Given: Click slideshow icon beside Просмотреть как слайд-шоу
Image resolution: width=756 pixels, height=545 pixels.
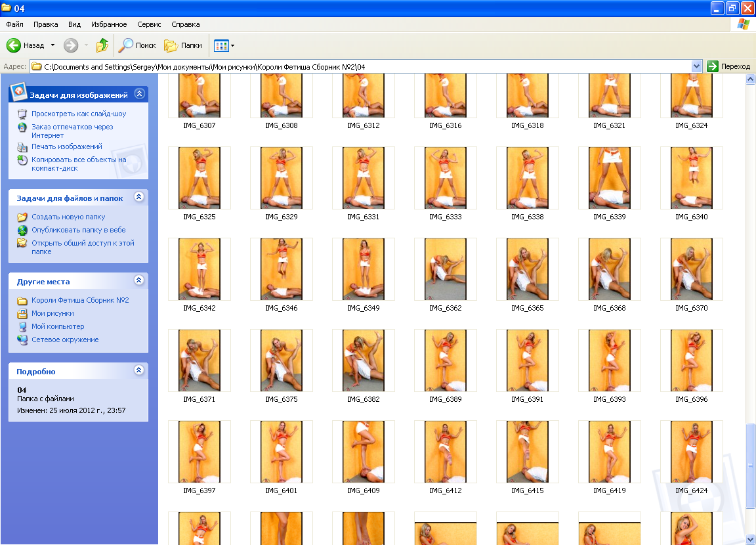Looking at the screenshot, I should (x=22, y=114).
